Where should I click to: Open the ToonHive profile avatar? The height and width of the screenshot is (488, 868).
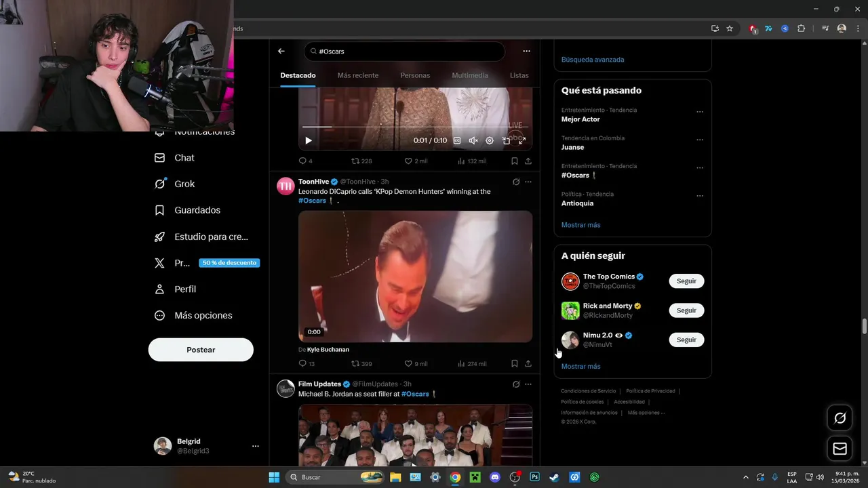285,186
